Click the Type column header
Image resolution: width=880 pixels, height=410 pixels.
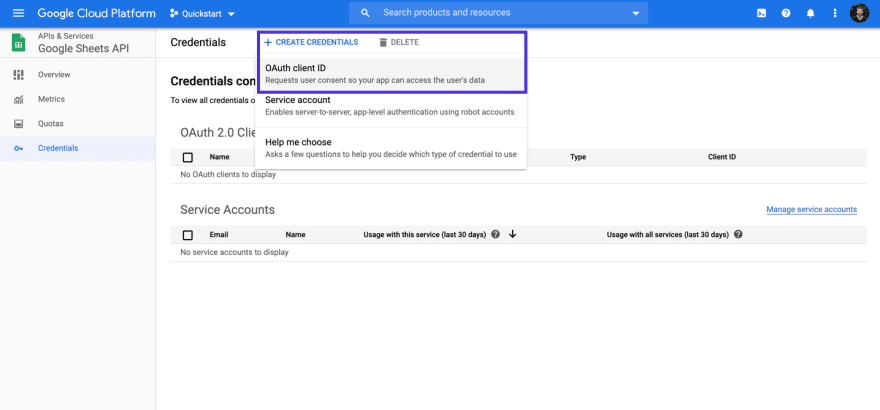(x=578, y=157)
